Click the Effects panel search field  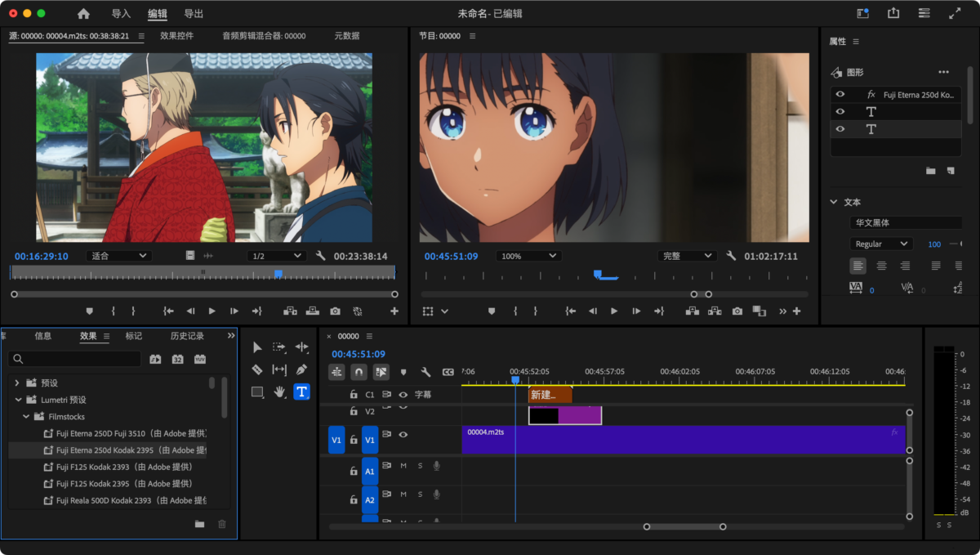(x=75, y=359)
